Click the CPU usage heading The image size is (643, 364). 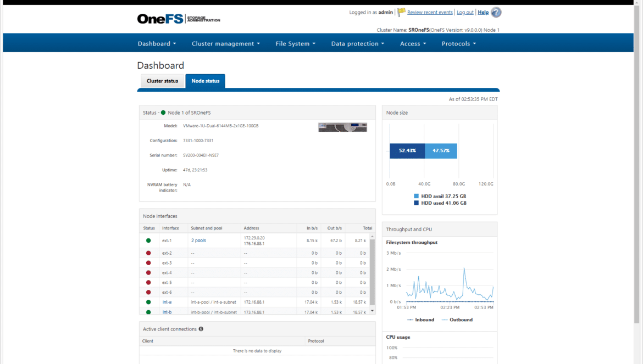(398, 338)
